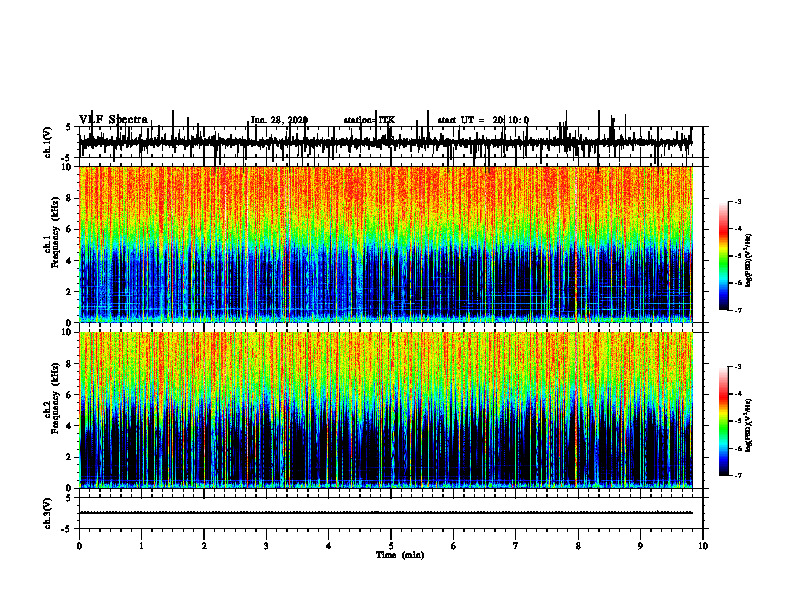Select the ch.2 color bar log(PSD) label
Image resolution: width=792 pixels, height=612 pixels.
(x=749, y=425)
